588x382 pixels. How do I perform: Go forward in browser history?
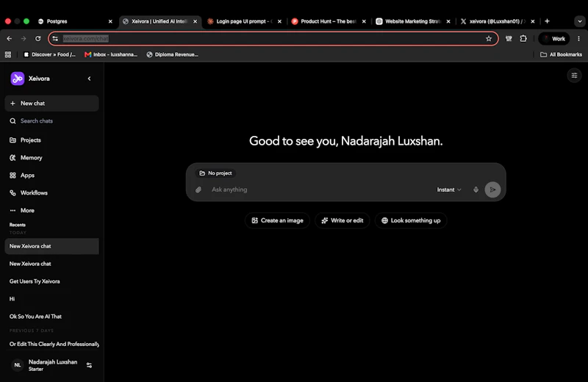24,39
